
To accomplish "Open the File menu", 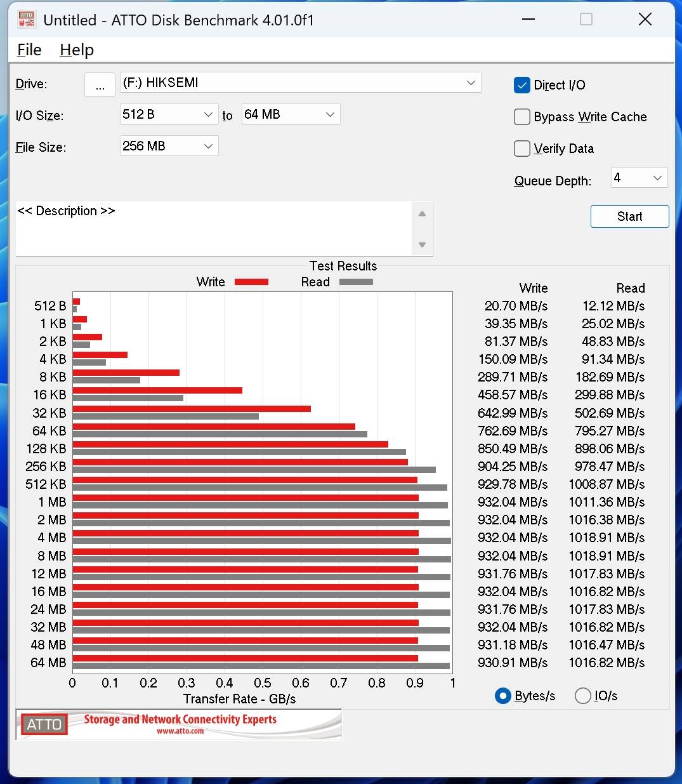I will click(29, 50).
